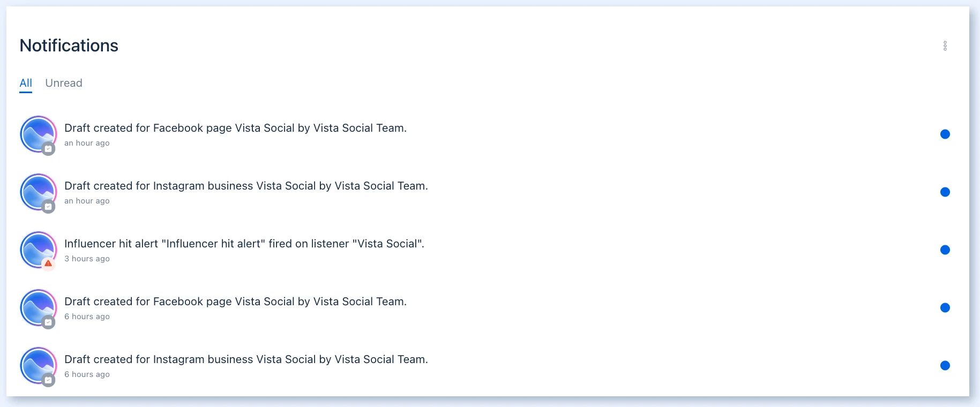Toggle unread dot on 6 hours ago Facebook draft

pyautogui.click(x=945, y=308)
